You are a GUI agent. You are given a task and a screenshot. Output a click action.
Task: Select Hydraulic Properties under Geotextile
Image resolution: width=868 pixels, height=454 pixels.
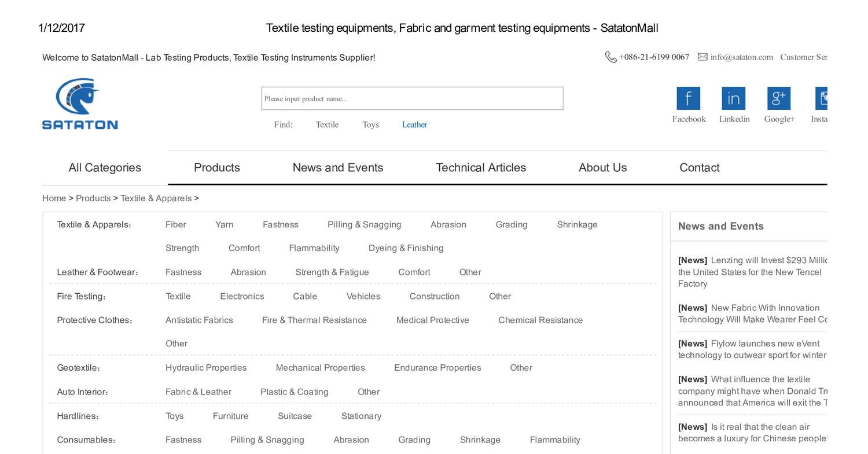pos(205,368)
